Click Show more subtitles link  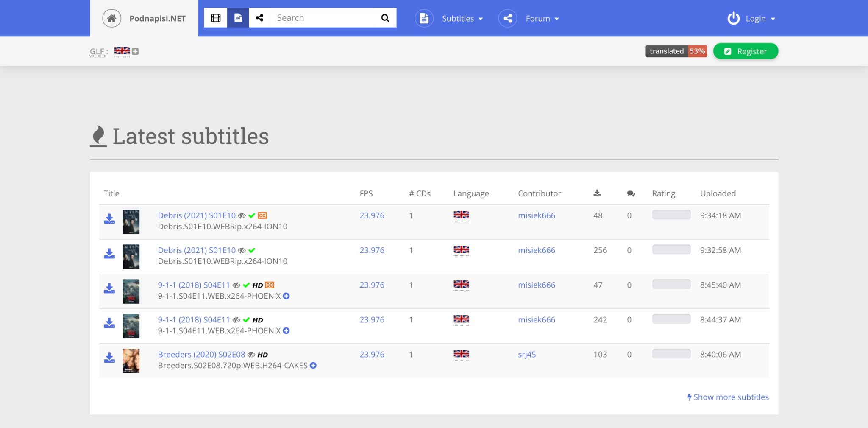[728, 397]
